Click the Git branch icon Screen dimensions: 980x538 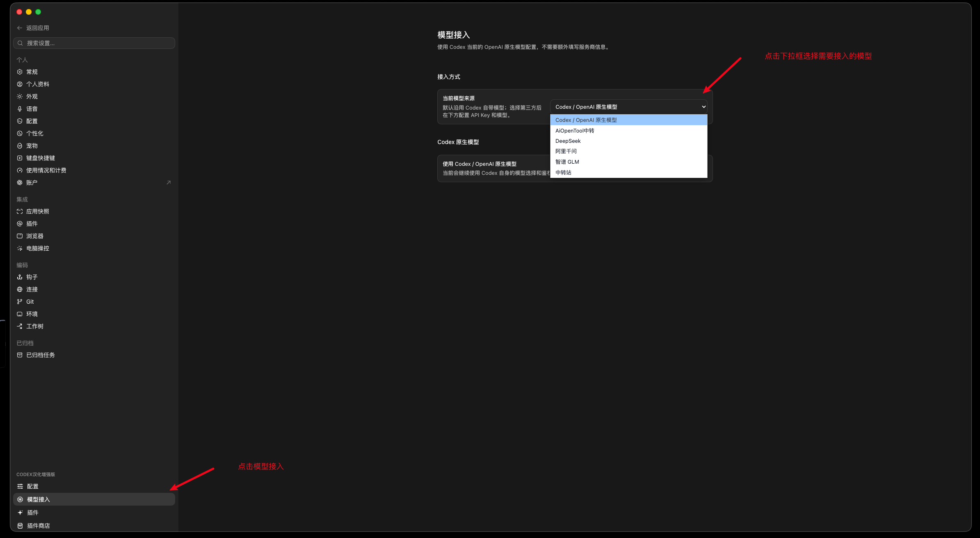20,302
